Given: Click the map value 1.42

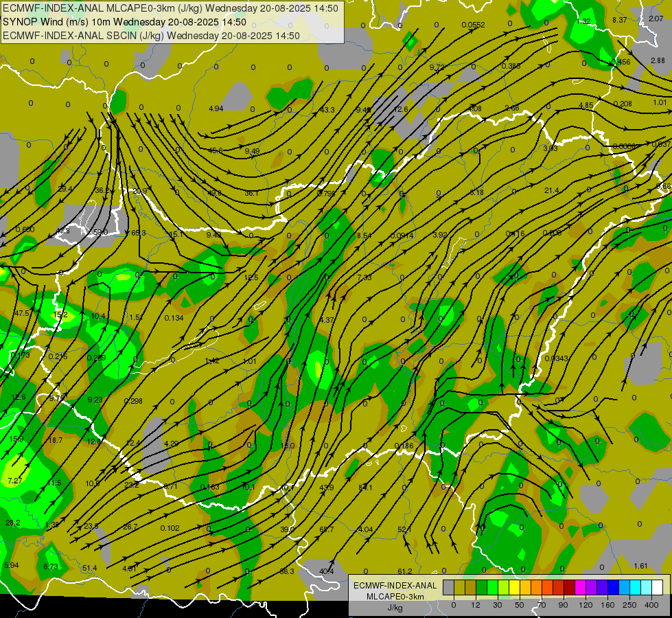Looking at the screenshot, I should pyautogui.click(x=212, y=360).
